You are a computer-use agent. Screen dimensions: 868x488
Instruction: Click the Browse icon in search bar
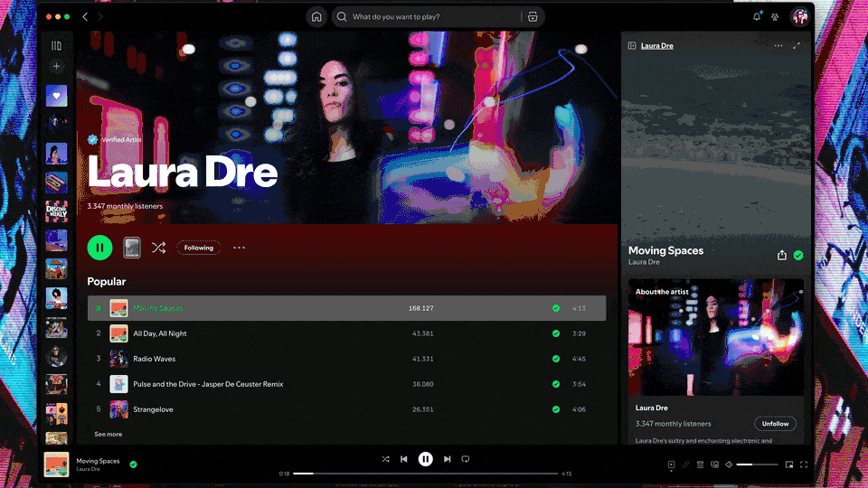click(x=533, y=17)
